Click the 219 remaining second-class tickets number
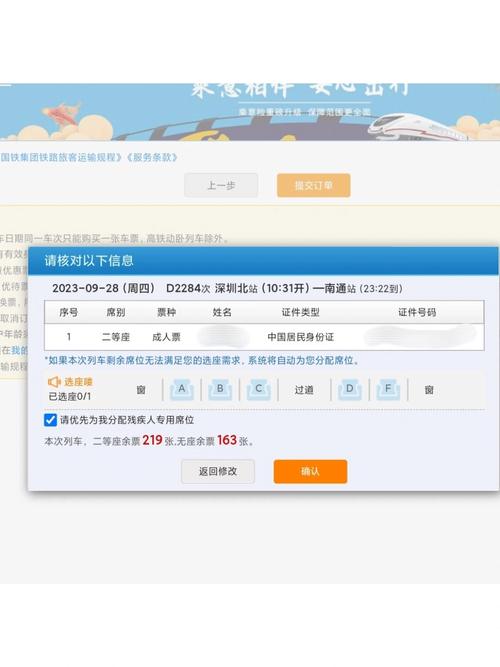The width and height of the screenshot is (500, 667). (152, 440)
